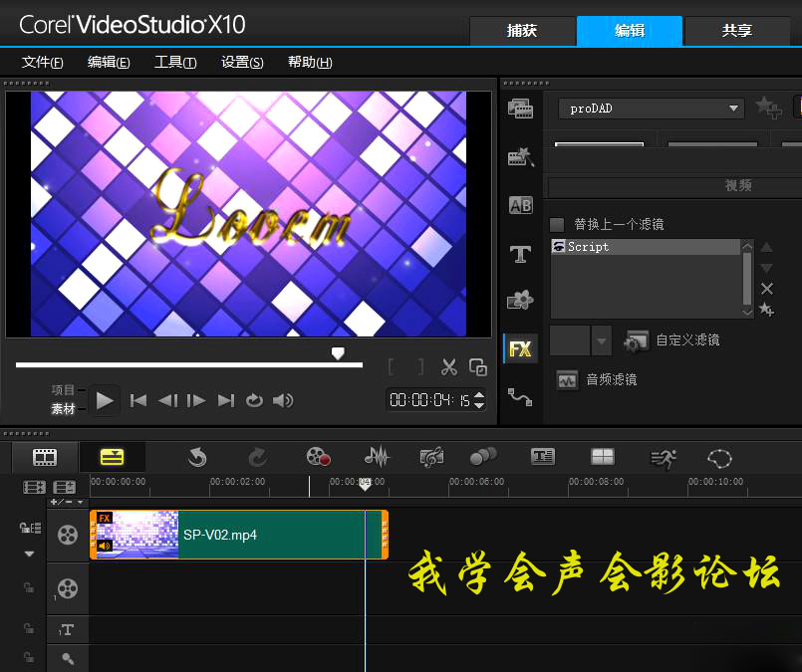Select the Script filter entry
This screenshot has height=672, width=802.
point(646,247)
